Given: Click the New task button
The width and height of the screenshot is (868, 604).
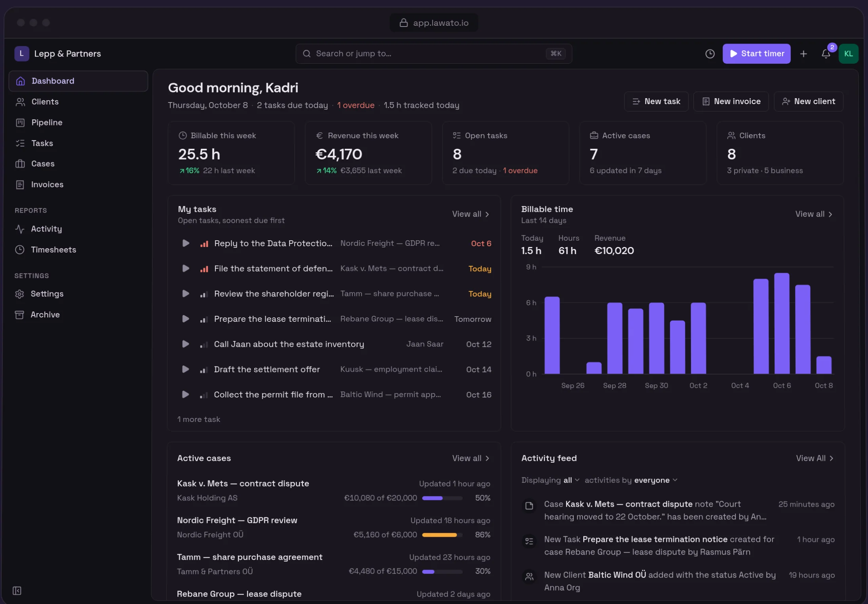Looking at the screenshot, I should coord(656,101).
